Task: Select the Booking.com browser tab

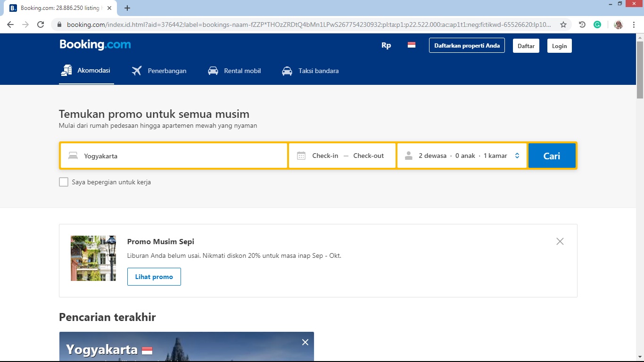Action: coord(61,8)
